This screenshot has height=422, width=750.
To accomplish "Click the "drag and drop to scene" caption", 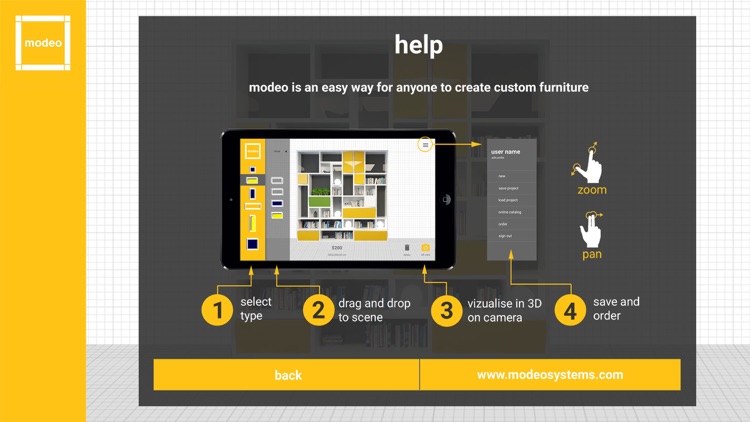I will [x=374, y=310].
